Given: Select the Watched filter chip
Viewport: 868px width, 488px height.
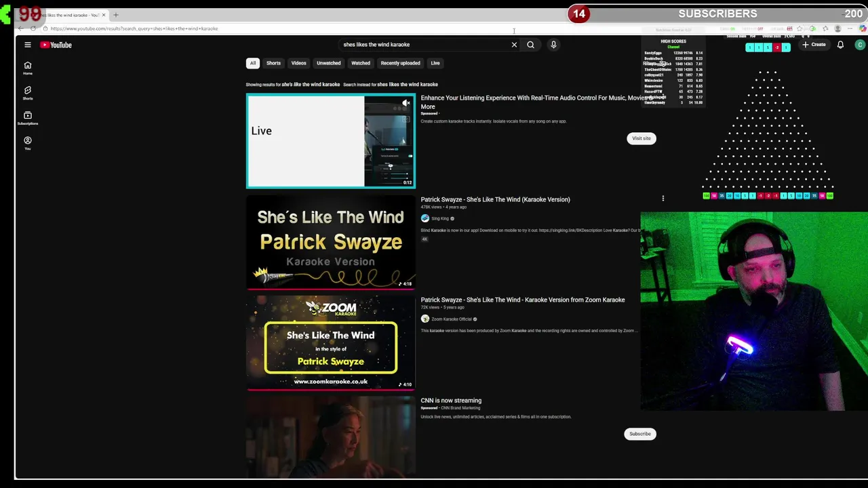Looking at the screenshot, I should pyautogui.click(x=361, y=63).
